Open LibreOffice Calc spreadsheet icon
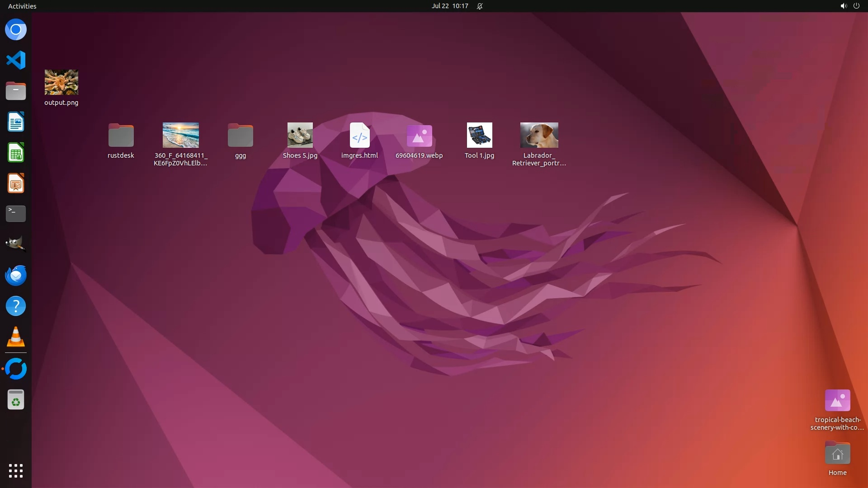This screenshot has height=488, width=868. (x=16, y=153)
